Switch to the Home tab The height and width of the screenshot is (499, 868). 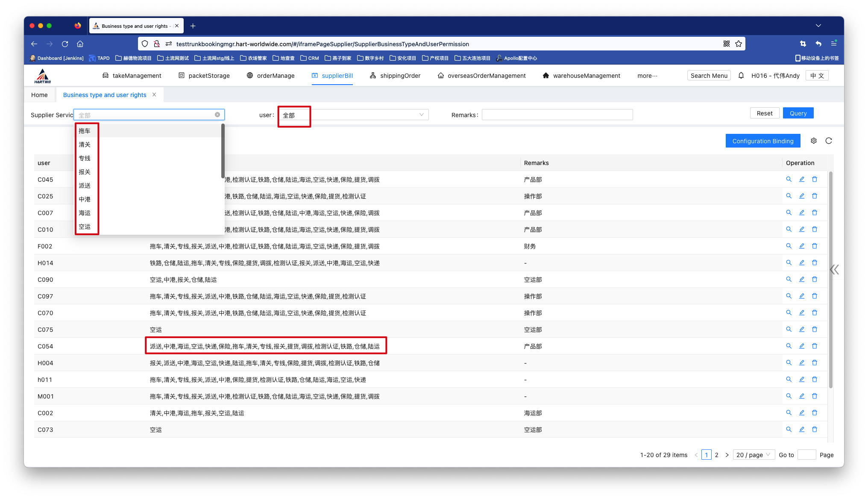click(x=39, y=95)
